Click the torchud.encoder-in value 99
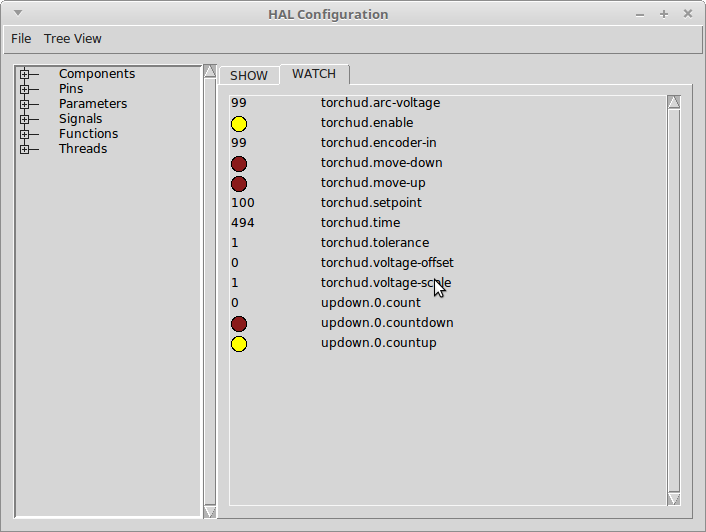706x532 pixels. 239,143
